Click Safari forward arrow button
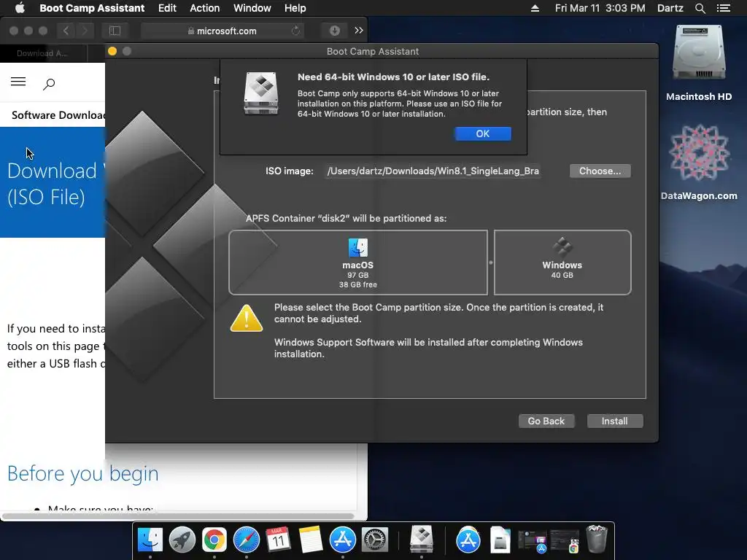Screen dimensions: 747x560 pos(85,31)
